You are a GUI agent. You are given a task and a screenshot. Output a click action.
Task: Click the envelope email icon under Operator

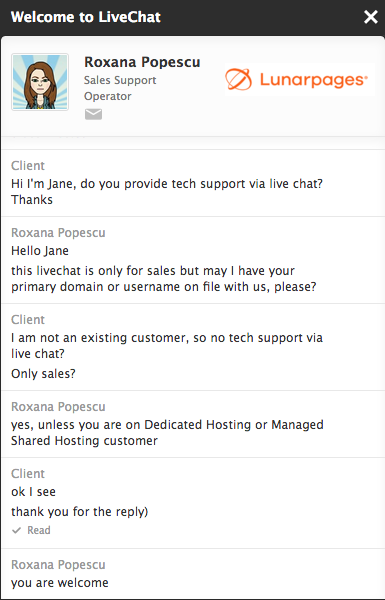click(x=93, y=114)
